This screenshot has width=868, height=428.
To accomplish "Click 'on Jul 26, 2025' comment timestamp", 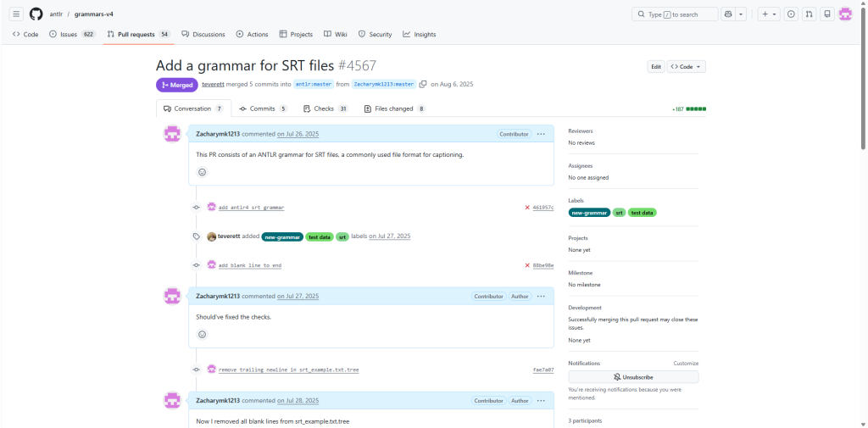I will (298, 134).
